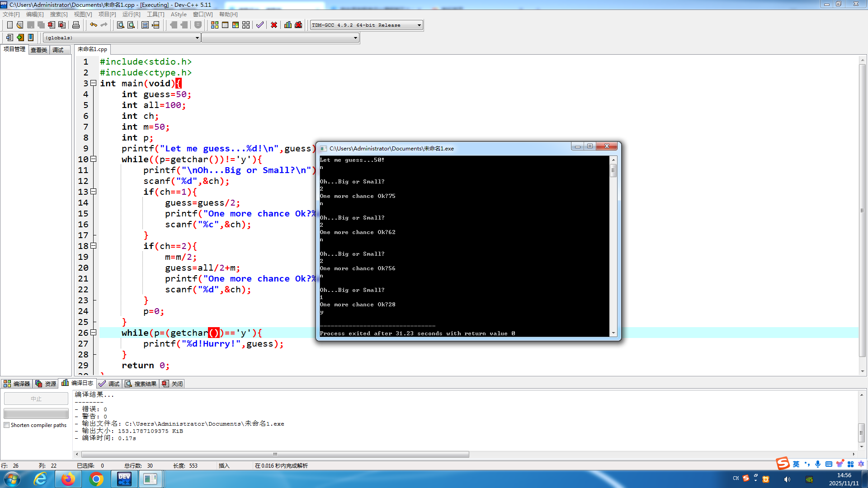This screenshot has height=488, width=868.
Task: Switch to the 查看类 panel tab
Action: (39, 50)
